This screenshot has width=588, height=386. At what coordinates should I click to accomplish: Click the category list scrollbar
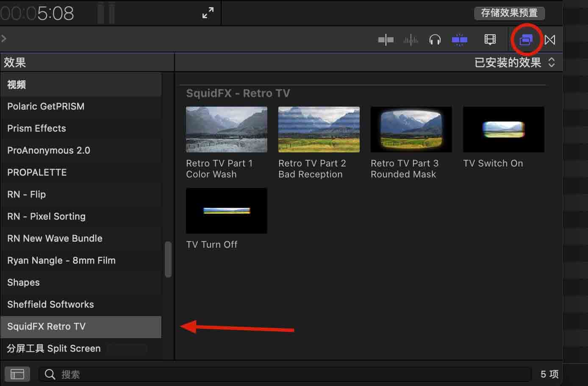168,259
